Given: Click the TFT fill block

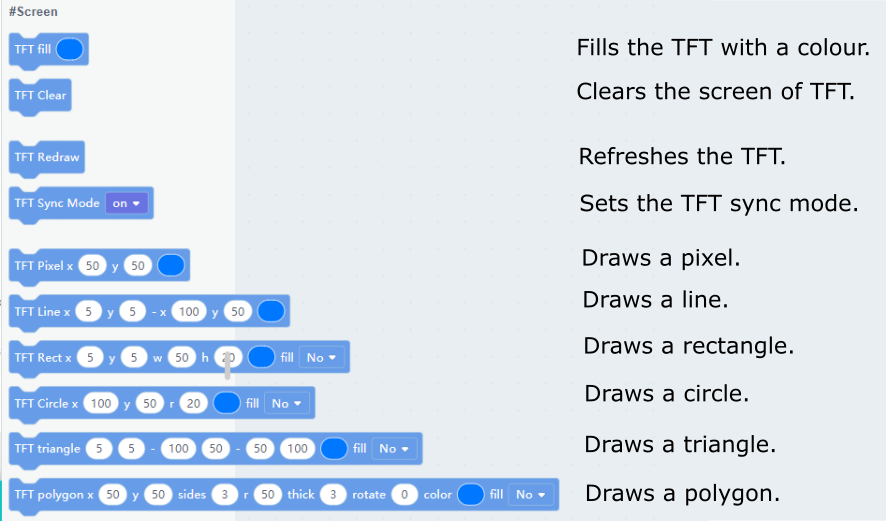Looking at the screenshot, I should pyautogui.click(x=30, y=49).
